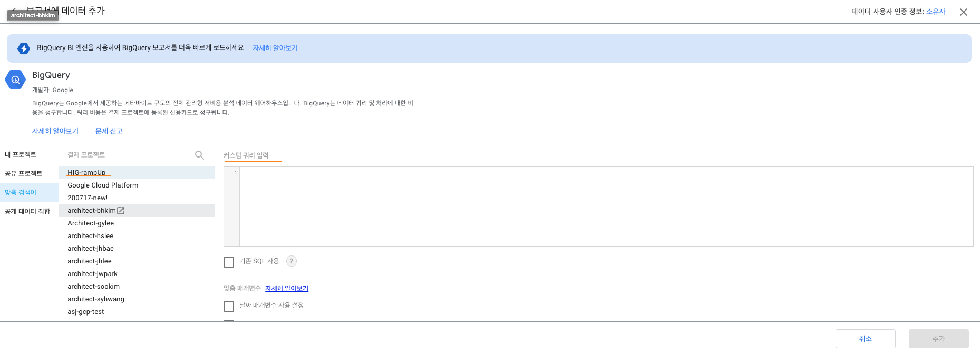Screen dimensions: 980x354
Task: Select the architect-syhwang project
Action: (137, 299)
